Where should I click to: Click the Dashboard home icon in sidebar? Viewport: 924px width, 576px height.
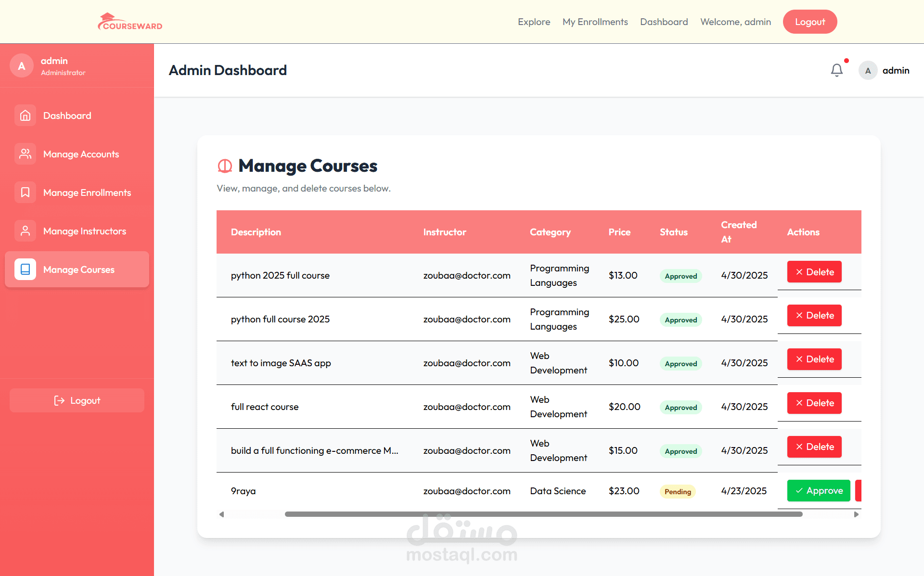(25, 115)
